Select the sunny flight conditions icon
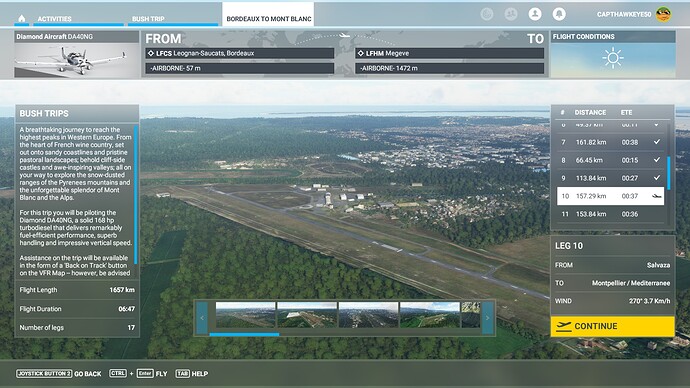Image resolution: width=690 pixels, height=388 pixels. [613, 58]
